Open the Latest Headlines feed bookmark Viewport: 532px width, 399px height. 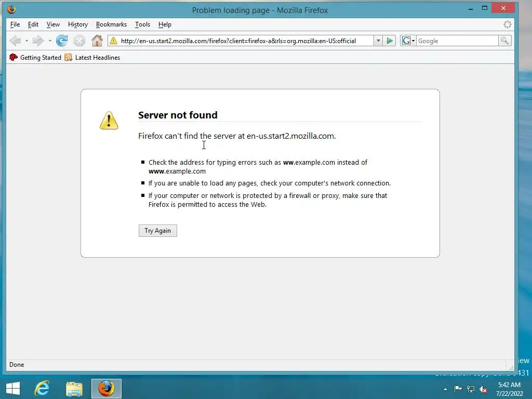click(92, 57)
